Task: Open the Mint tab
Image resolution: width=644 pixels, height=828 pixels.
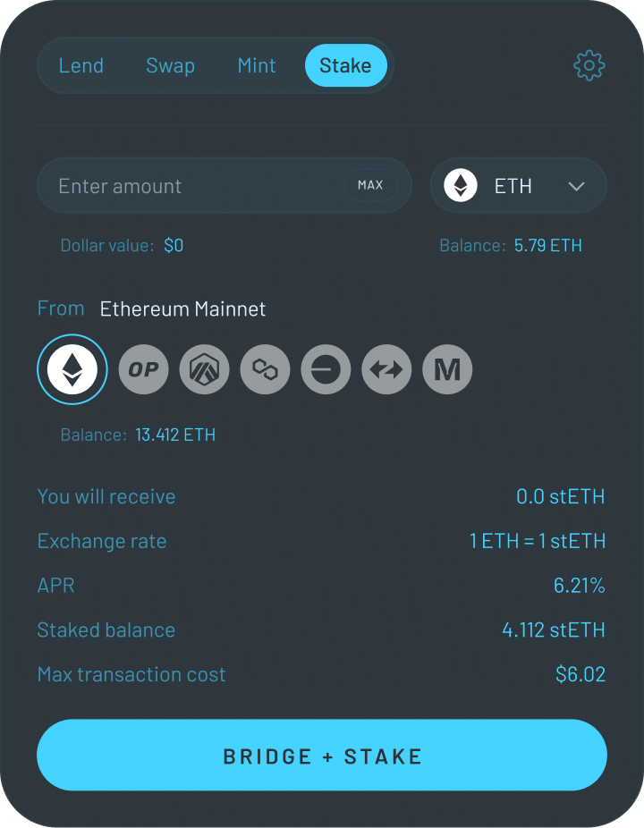Action: tap(257, 65)
